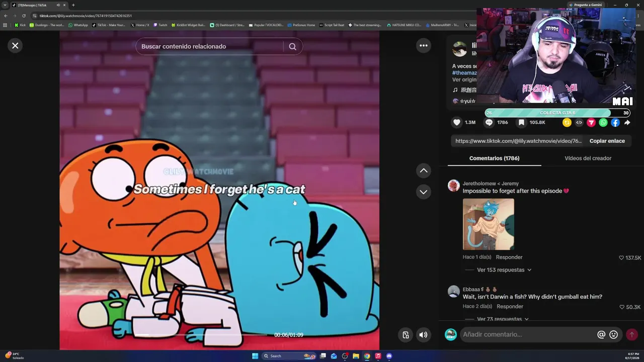
Task: Share the video to WhatsApp
Action: [603, 122]
